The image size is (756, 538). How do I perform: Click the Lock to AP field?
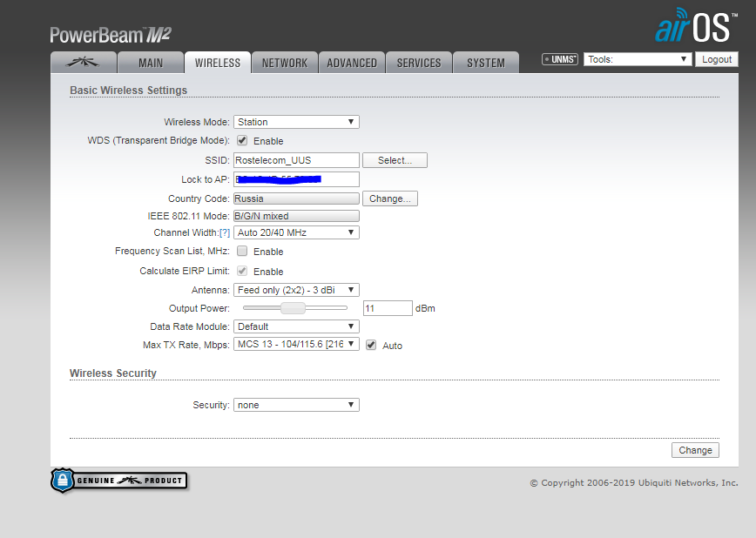tap(296, 179)
